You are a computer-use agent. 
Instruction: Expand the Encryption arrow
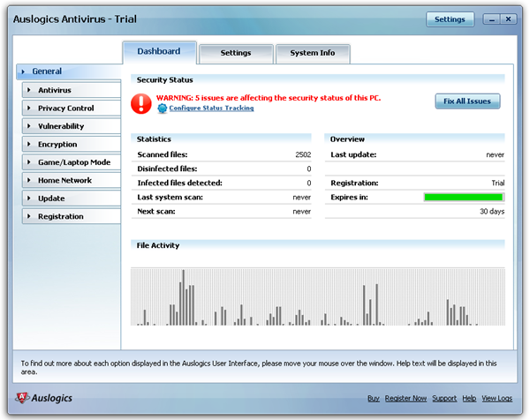(x=29, y=144)
